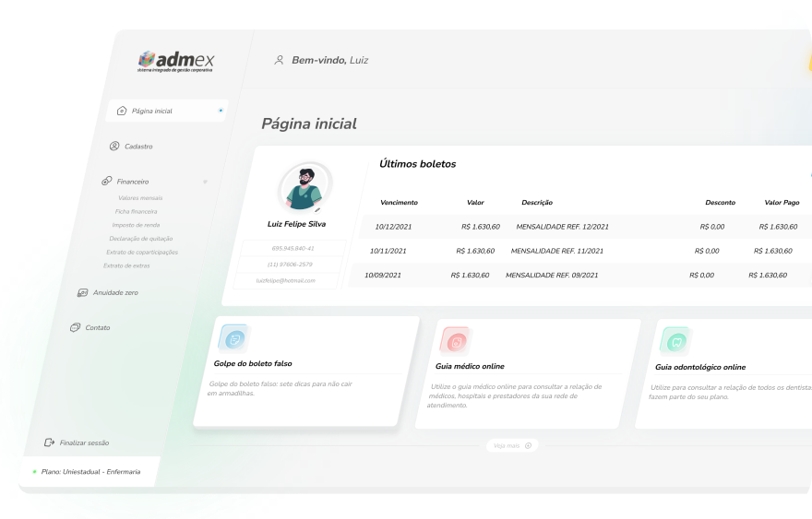
Task: Open the Financeiro sidebar section
Action: (x=132, y=182)
